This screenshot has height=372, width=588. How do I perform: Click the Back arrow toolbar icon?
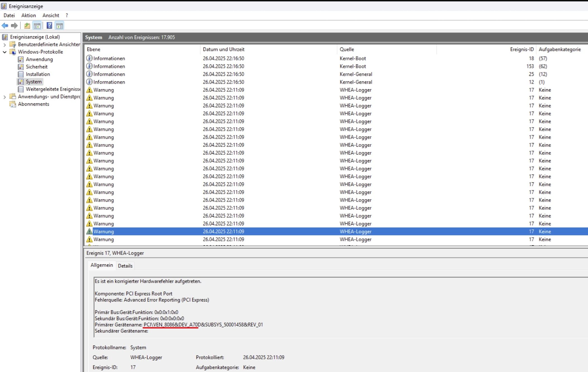[5, 26]
